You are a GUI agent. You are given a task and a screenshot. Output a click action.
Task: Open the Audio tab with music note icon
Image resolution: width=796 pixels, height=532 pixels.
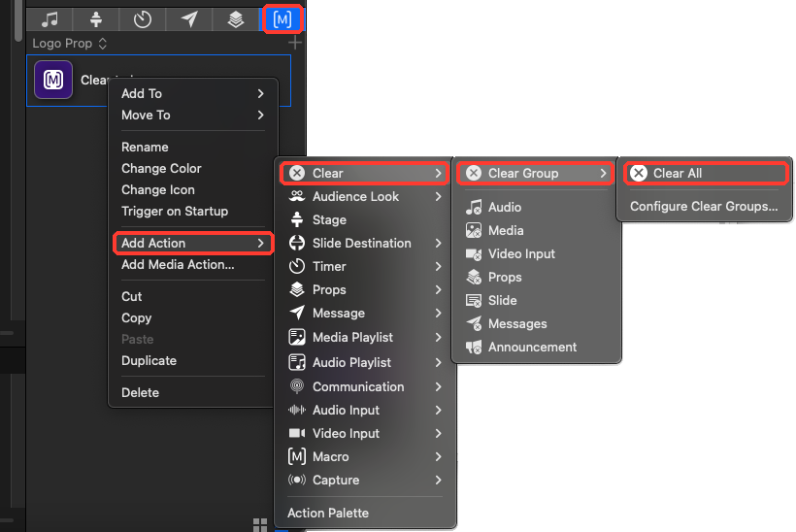tap(50, 19)
